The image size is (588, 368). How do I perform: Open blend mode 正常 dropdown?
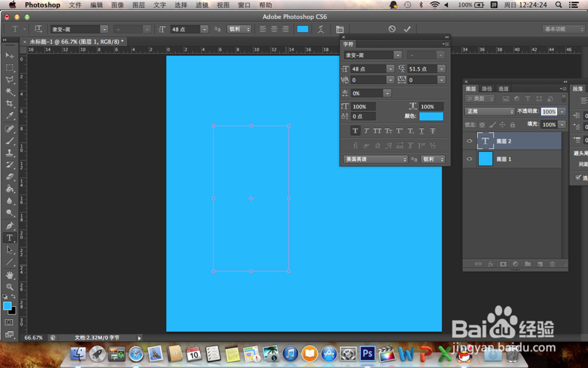[489, 111]
